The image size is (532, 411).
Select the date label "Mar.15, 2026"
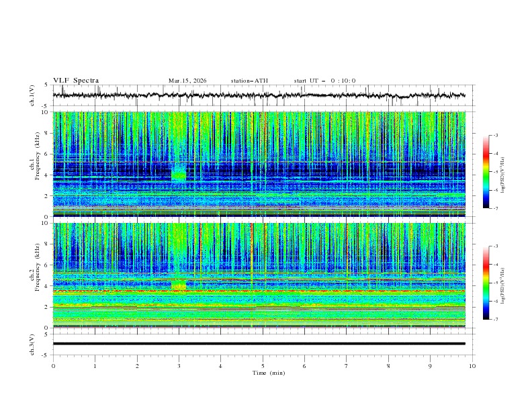point(187,81)
